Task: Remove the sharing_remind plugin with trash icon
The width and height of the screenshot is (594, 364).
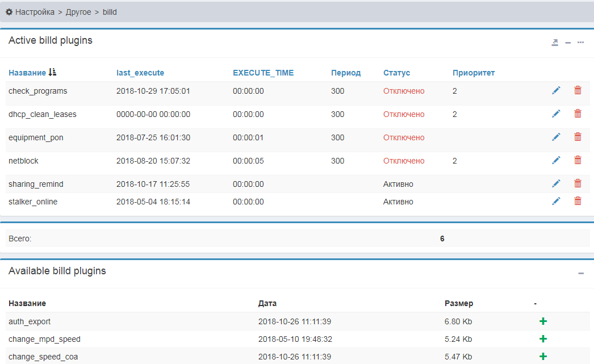Action: point(578,183)
